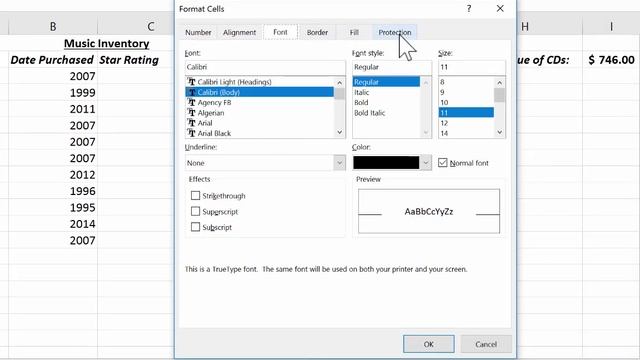Enable Subscript effect

pyautogui.click(x=196, y=227)
